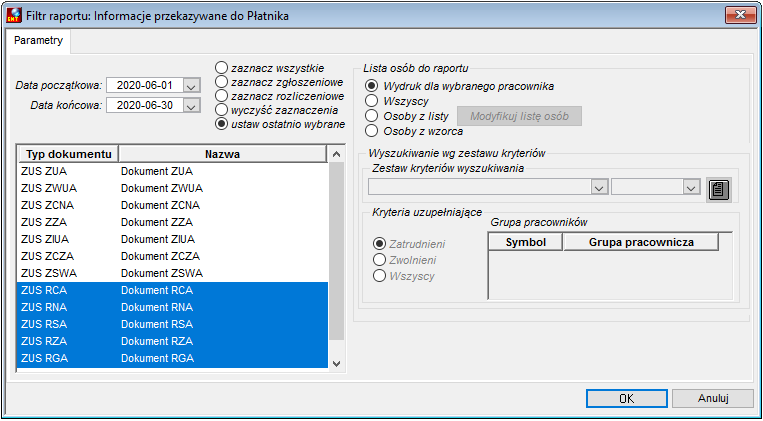Viewport: 763px width, 421px height.
Task: Click 'Dokument ZSWA' name cell
Action: coord(162,274)
